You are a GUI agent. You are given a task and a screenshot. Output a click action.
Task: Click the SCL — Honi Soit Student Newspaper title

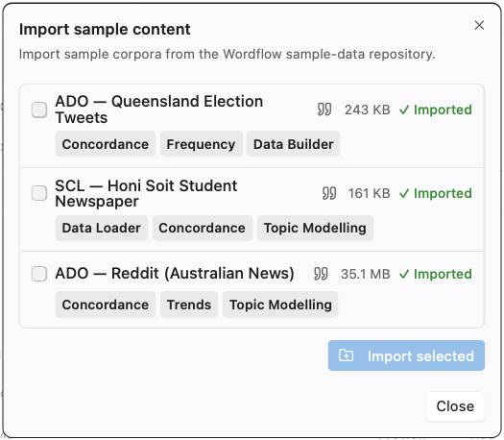point(146,193)
